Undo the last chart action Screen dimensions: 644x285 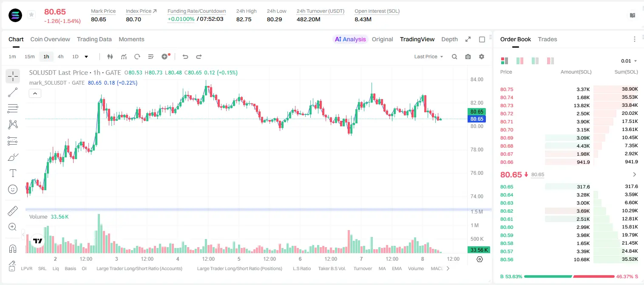pos(185,57)
